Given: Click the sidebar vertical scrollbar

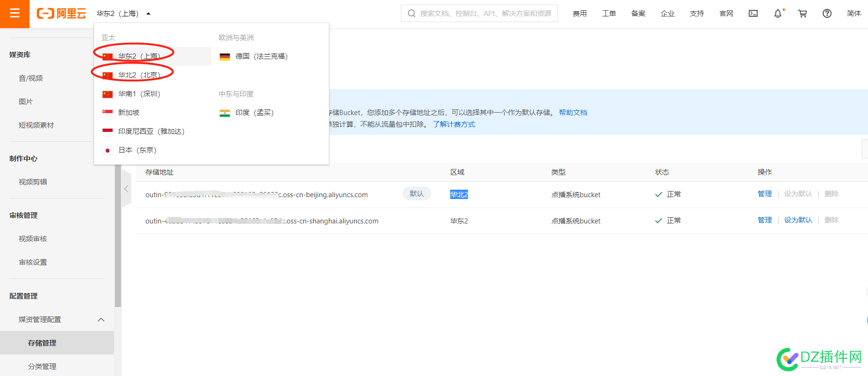Looking at the screenshot, I should (118, 235).
